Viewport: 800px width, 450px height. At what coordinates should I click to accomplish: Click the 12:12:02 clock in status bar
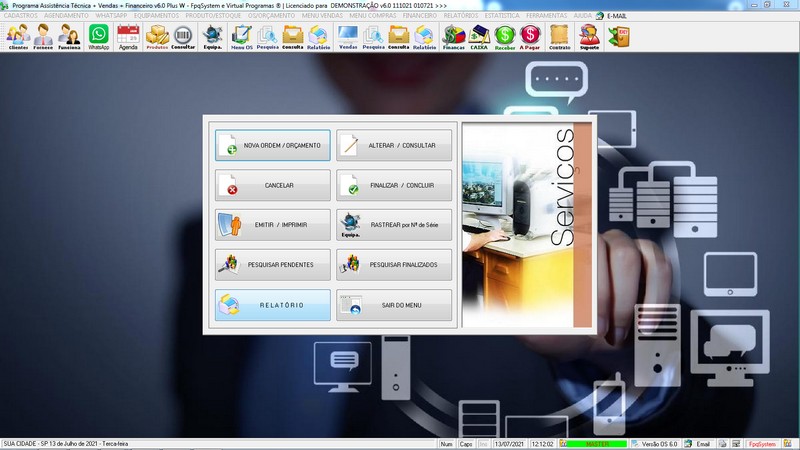coord(542,444)
